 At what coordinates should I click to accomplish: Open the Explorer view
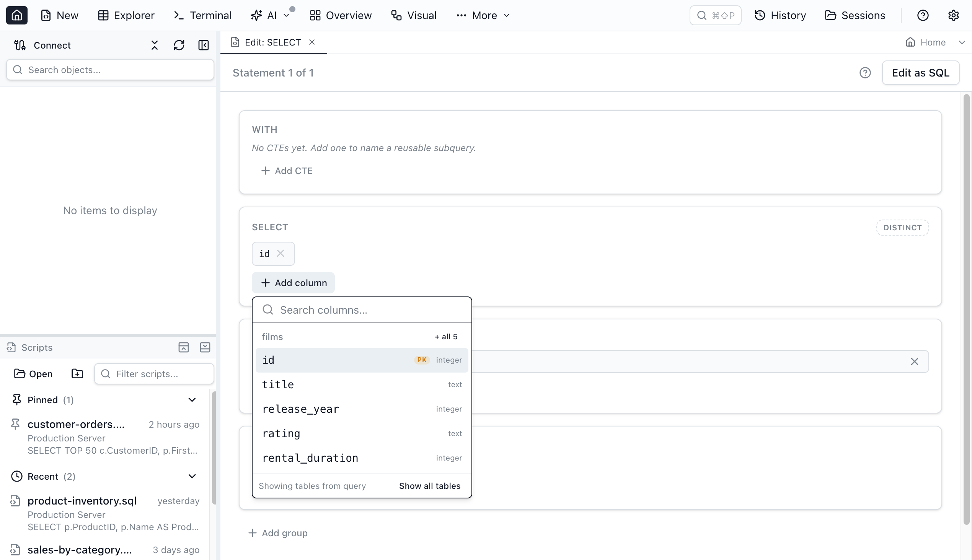coord(126,15)
